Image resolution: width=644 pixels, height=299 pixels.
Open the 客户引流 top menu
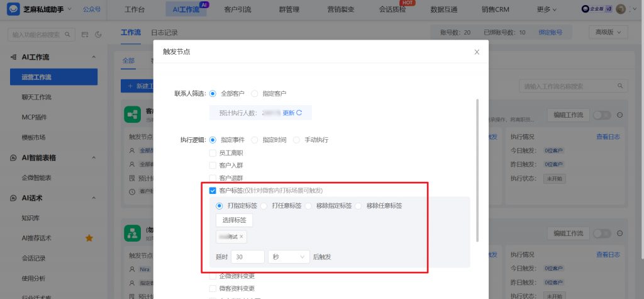coord(238,9)
